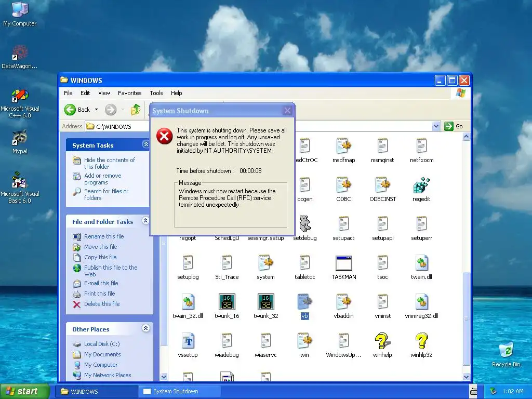Viewport: 532px width, 399px height.
Task: Select the ODBCINST file icon
Action: click(382, 185)
